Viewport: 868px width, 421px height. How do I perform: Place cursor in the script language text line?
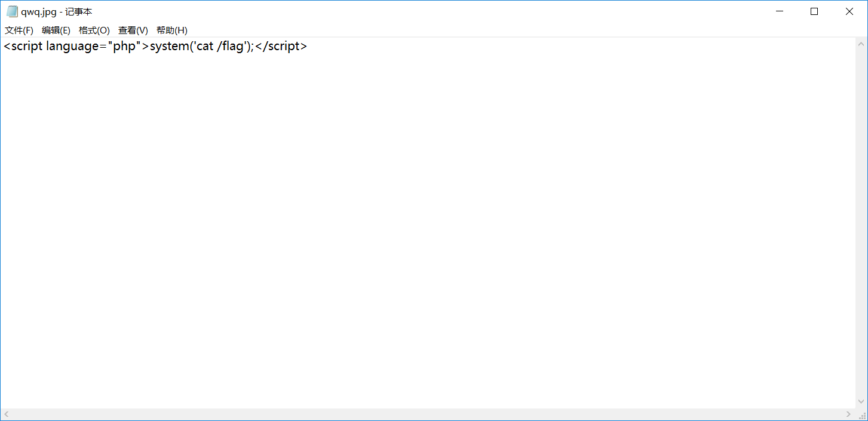click(x=155, y=47)
